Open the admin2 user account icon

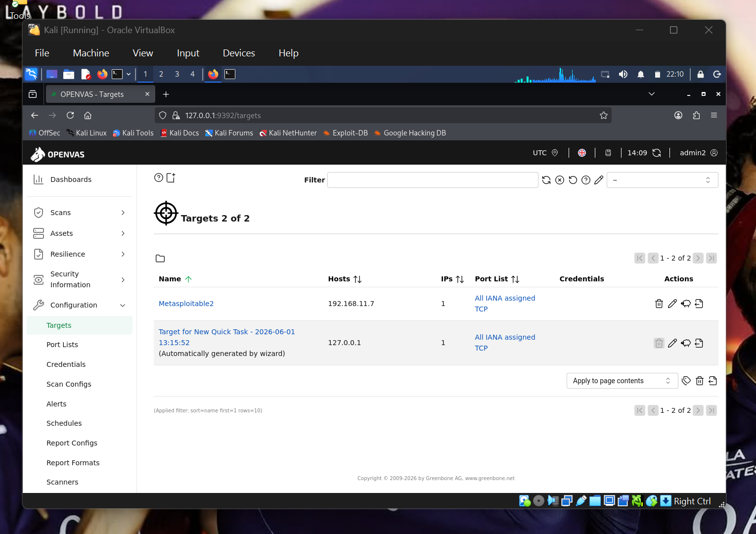click(714, 153)
